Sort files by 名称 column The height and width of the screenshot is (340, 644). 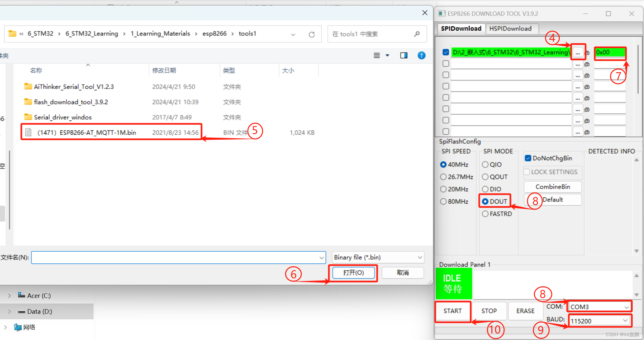36,70
